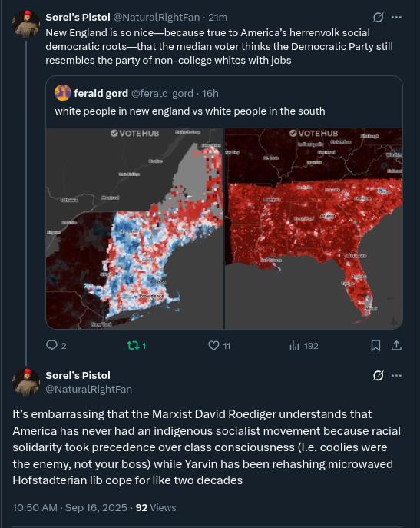Open Grok icon on top tweet
The height and width of the screenshot is (528, 420).
point(379,17)
